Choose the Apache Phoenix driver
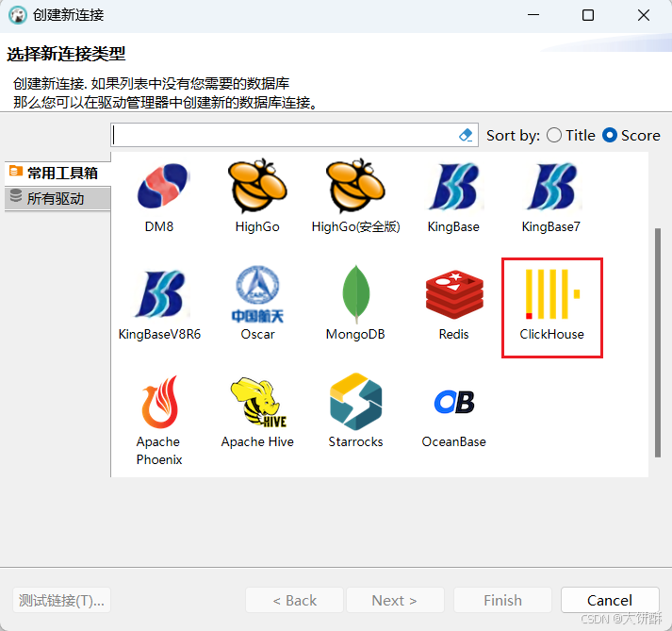 point(159,402)
